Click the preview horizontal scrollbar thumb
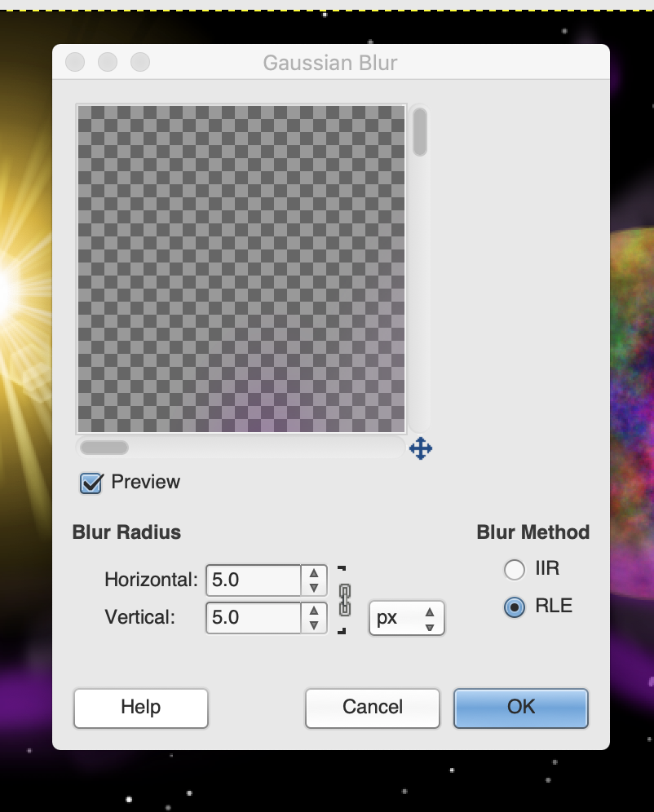 tap(104, 448)
